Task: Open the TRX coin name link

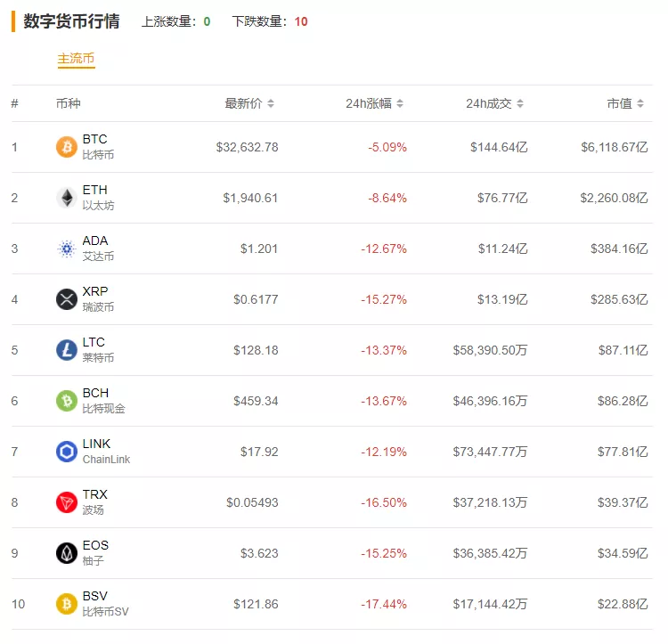Action: (95, 494)
